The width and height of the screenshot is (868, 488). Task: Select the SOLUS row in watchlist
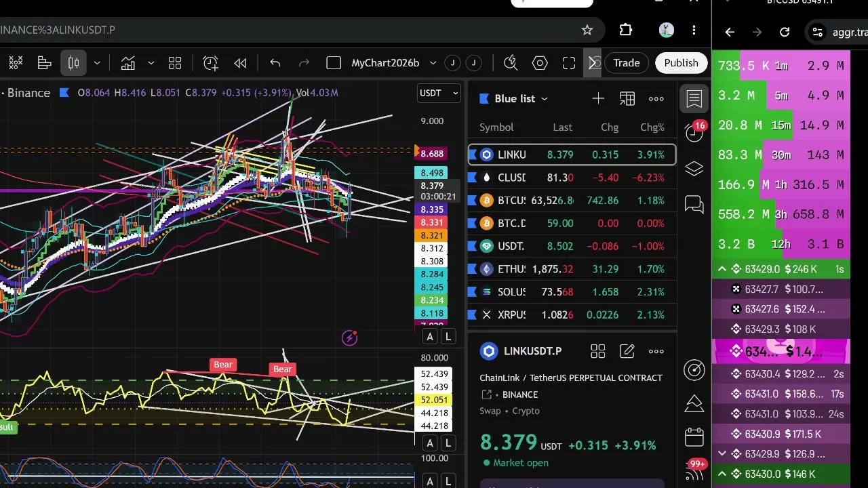[x=572, y=292]
